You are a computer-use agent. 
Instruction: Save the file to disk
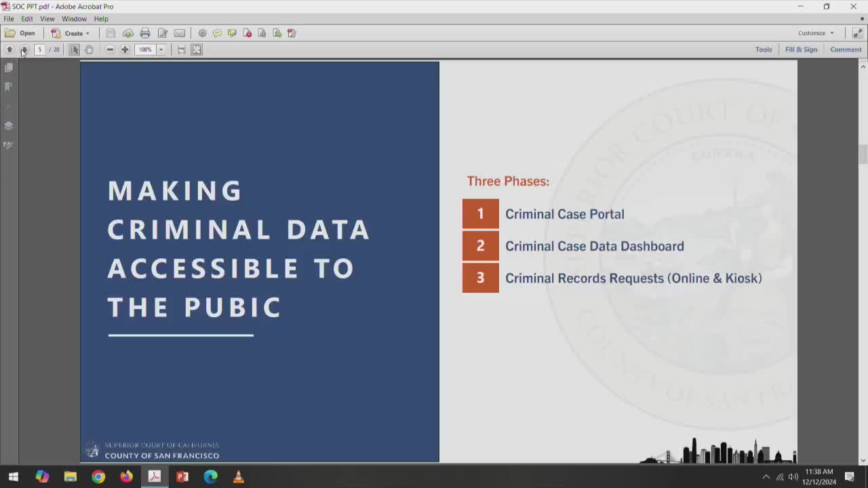[110, 33]
